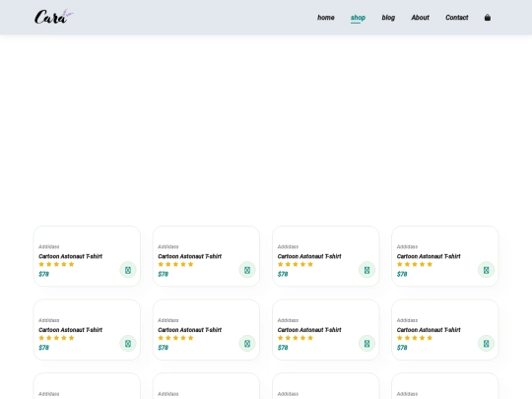Click $78 price in first row, fourth card
The image size is (532, 399).
click(402, 274)
